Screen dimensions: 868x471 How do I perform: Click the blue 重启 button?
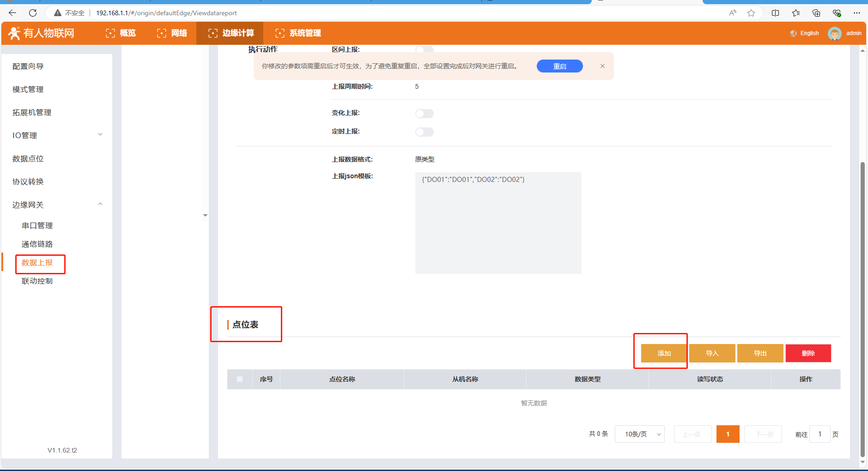[x=559, y=66]
